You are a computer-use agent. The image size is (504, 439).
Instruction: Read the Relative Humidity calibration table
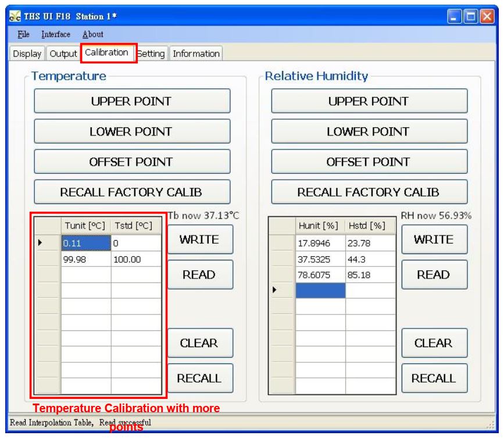[x=433, y=275]
